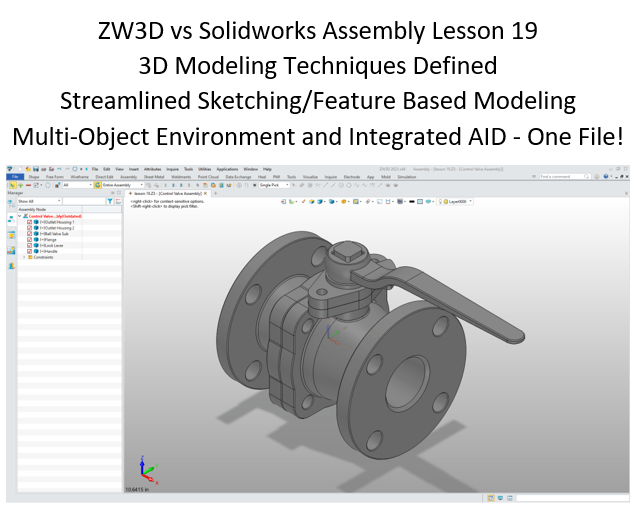The width and height of the screenshot is (637, 514).
Task: Open the Sheet Metal ribbon tab
Action: coord(154,177)
